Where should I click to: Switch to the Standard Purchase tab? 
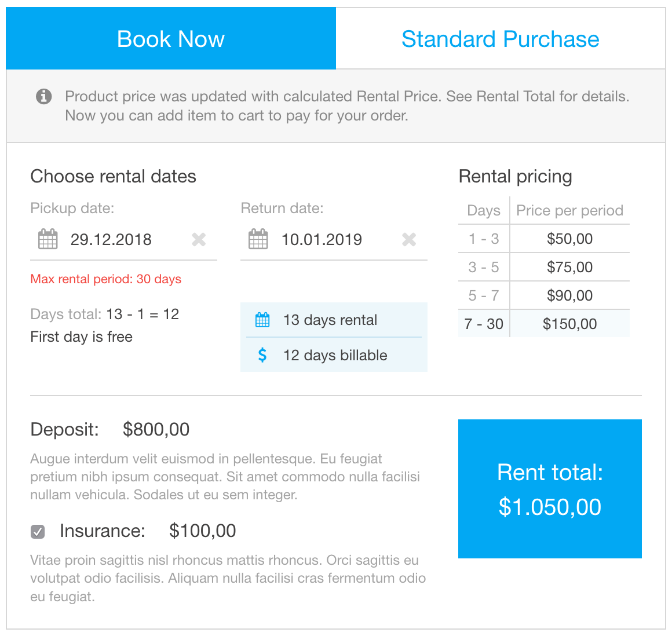pos(500,38)
